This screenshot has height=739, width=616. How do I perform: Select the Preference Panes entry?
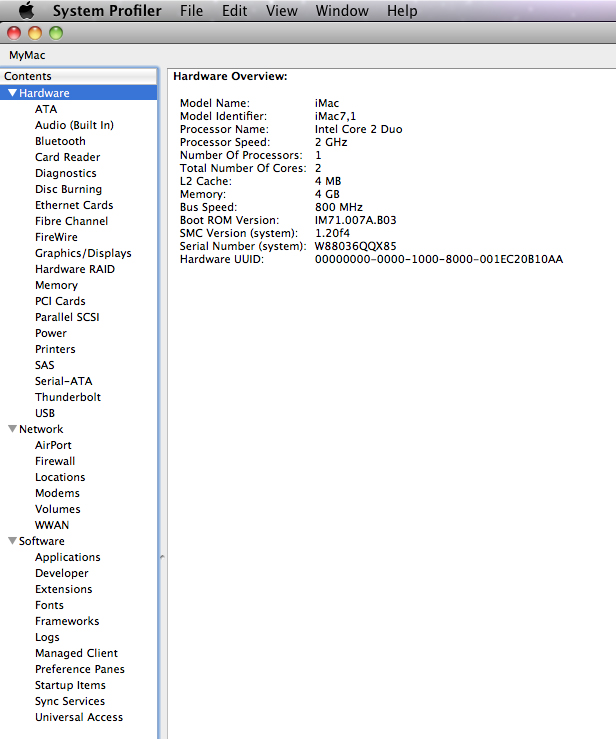coord(80,669)
